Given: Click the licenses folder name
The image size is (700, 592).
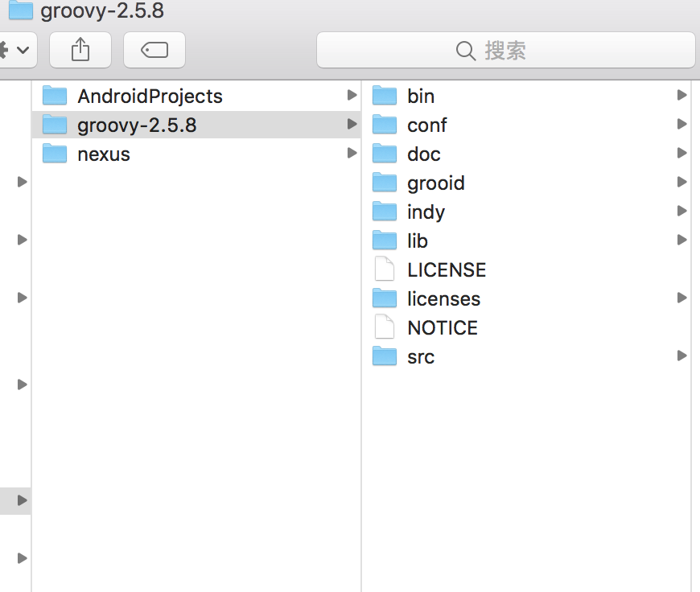Looking at the screenshot, I should coord(444,299).
